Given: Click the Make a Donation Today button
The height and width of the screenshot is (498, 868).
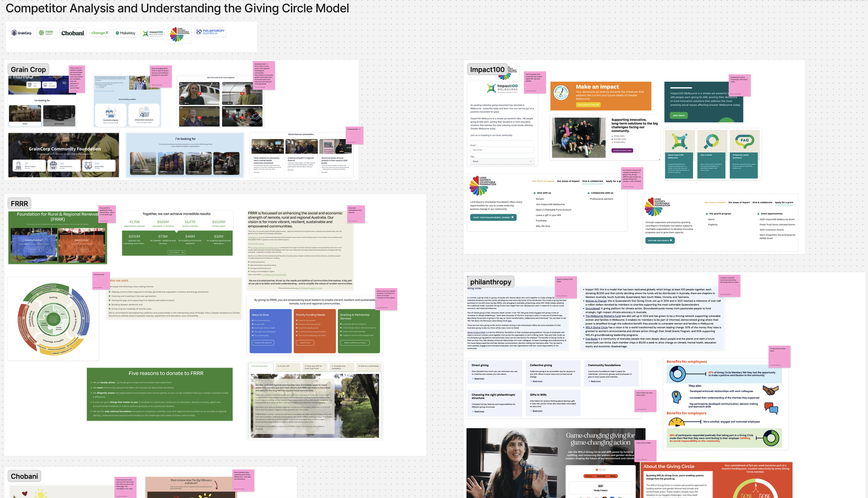Looking at the screenshot, I should 588,105.
